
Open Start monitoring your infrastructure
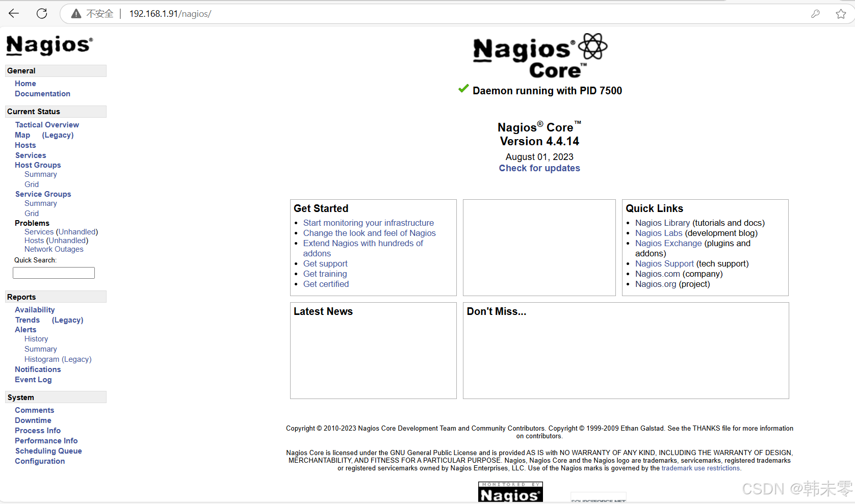(369, 223)
